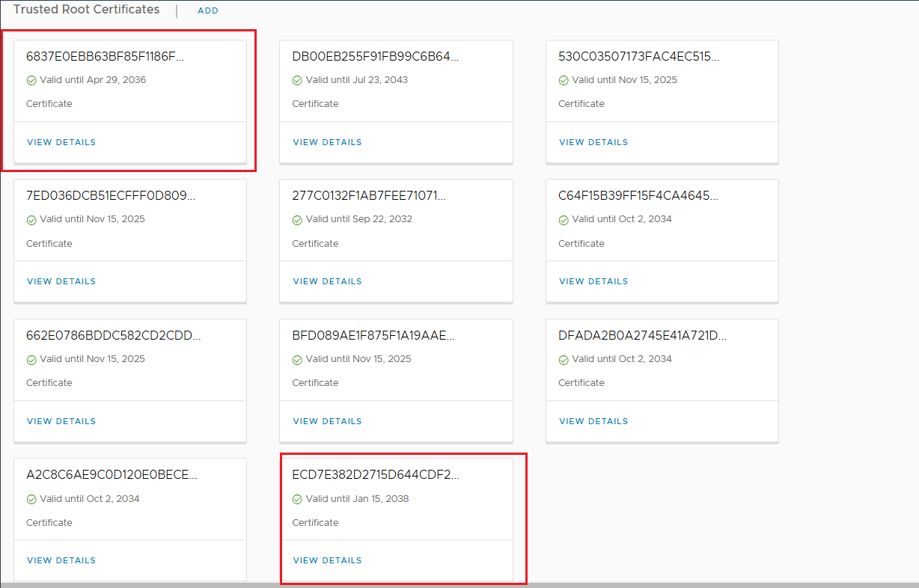The width and height of the screenshot is (919, 588).
Task: Click the 'Valid until Jan 15, 2038' text
Action: point(358,499)
